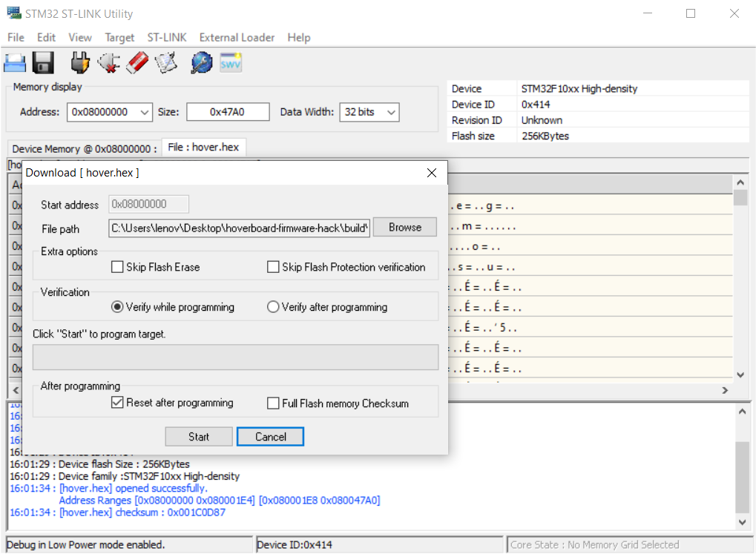This screenshot has height=554, width=756.
Task: Click the globe with wrench icon
Action: [x=201, y=62]
